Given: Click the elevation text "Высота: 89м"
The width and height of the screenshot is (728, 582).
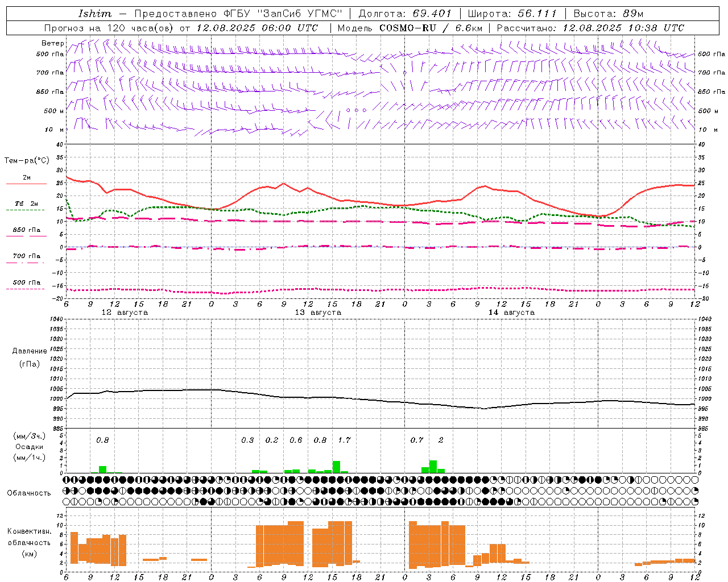Looking at the screenshot, I should click(x=608, y=14).
